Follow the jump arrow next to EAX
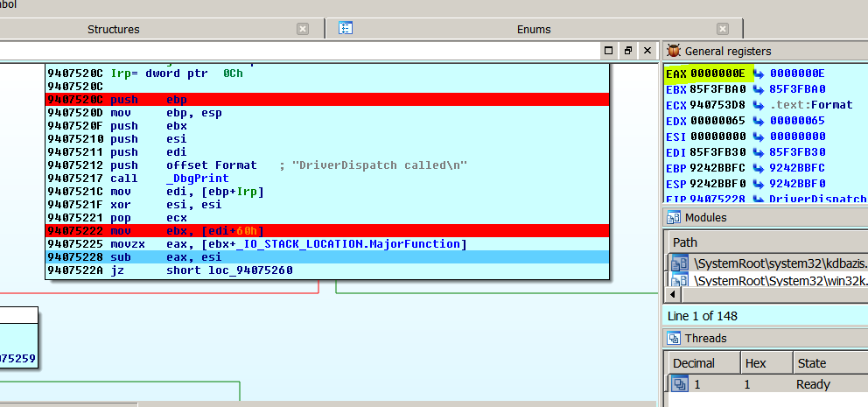868x407 pixels. click(x=758, y=74)
